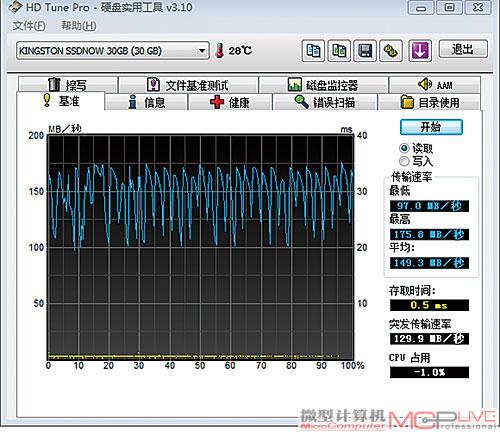Click the floppy disk save icon
The height and width of the screenshot is (435, 500).
click(365, 51)
